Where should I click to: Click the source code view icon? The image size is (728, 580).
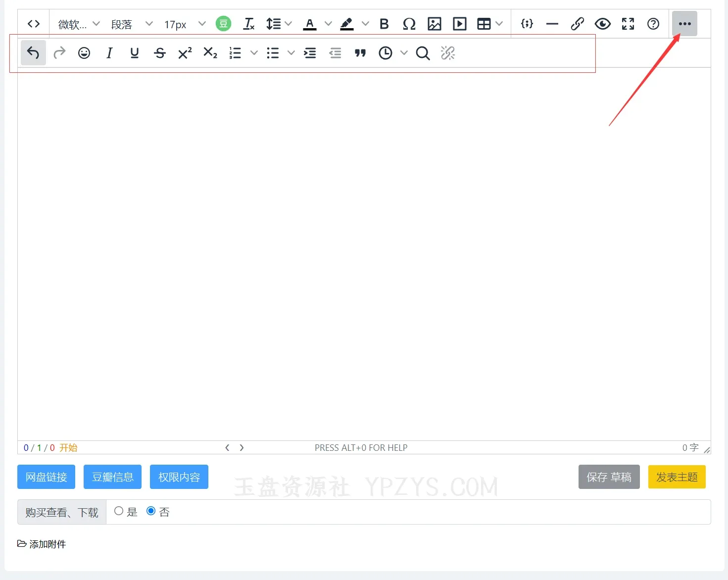point(34,24)
